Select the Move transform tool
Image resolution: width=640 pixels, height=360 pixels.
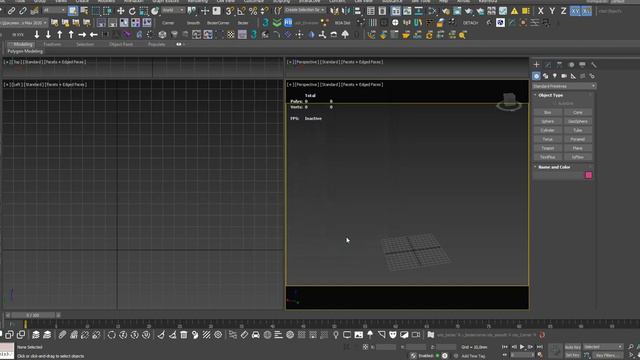(x=120, y=11)
